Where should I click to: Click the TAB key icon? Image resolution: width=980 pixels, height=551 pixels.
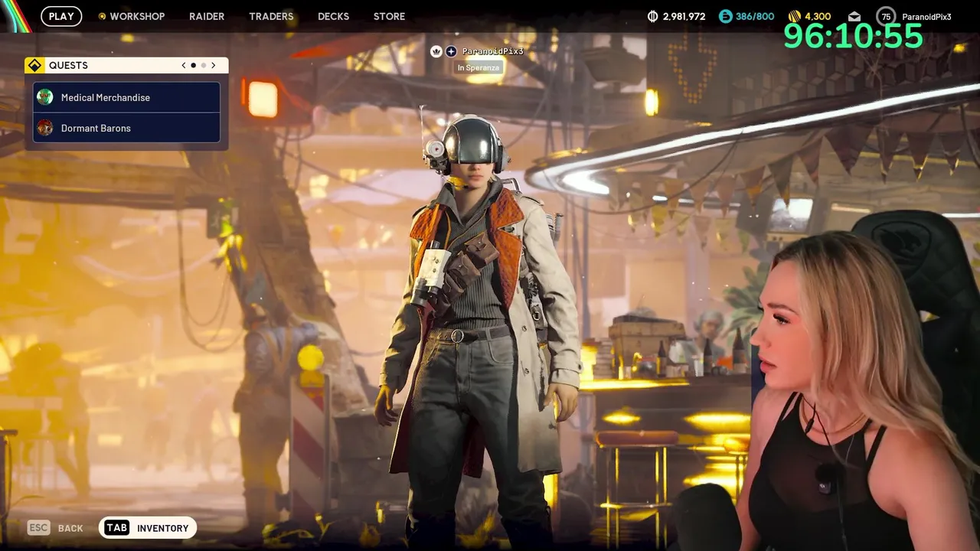click(116, 527)
